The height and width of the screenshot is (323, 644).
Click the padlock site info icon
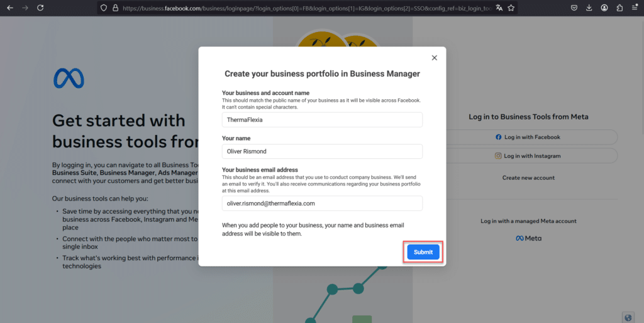click(x=116, y=8)
